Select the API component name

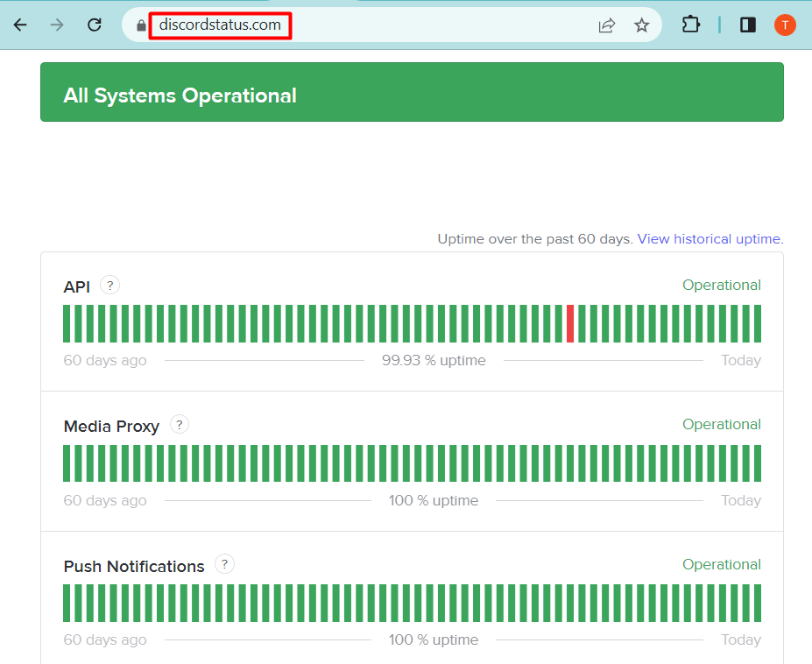(x=76, y=286)
